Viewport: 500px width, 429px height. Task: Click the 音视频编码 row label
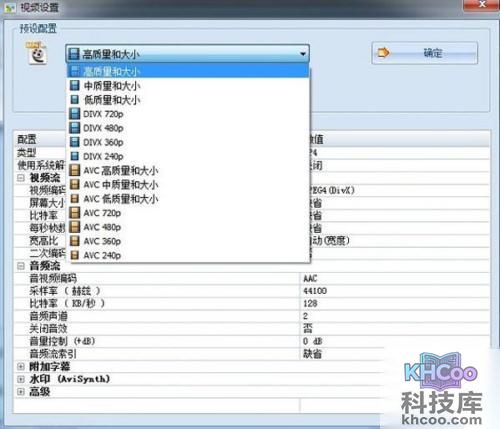pyautogui.click(x=53, y=278)
